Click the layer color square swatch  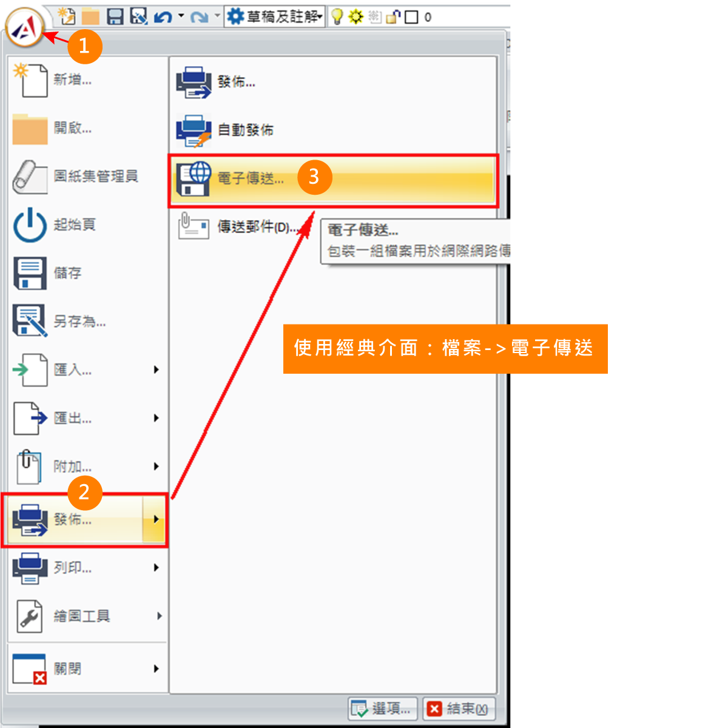pos(411,17)
